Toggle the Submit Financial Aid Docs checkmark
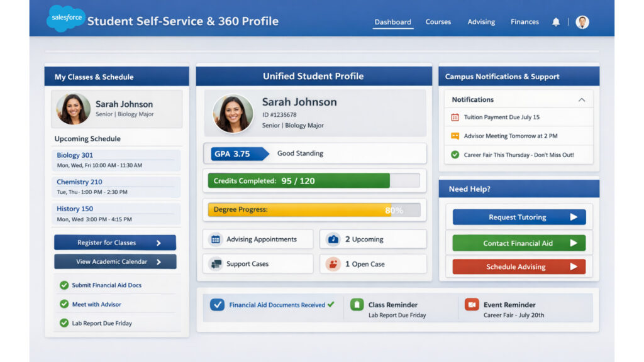 click(64, 285)
